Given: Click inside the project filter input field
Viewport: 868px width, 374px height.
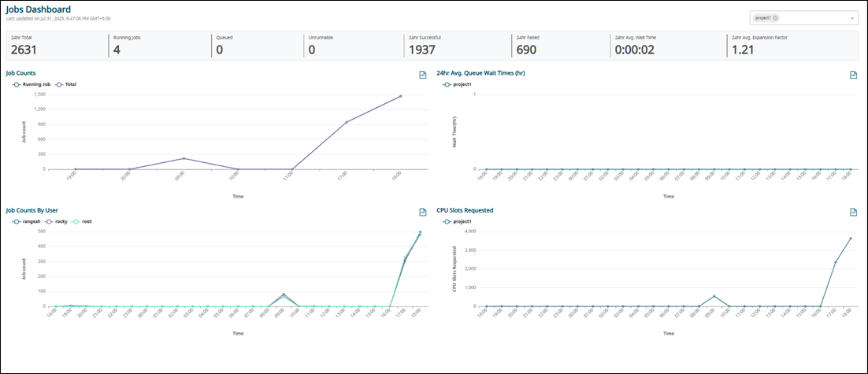Looking at the screenshot, I should click(x=811, y=18).
